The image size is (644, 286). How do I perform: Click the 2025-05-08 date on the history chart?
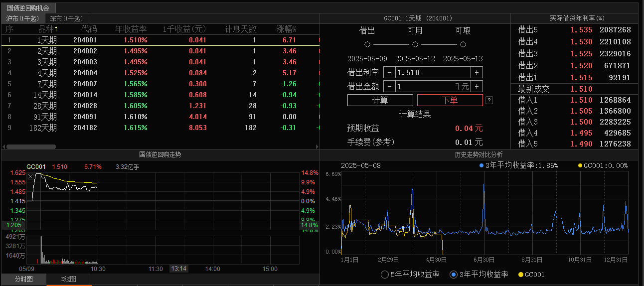pos(360,165)
